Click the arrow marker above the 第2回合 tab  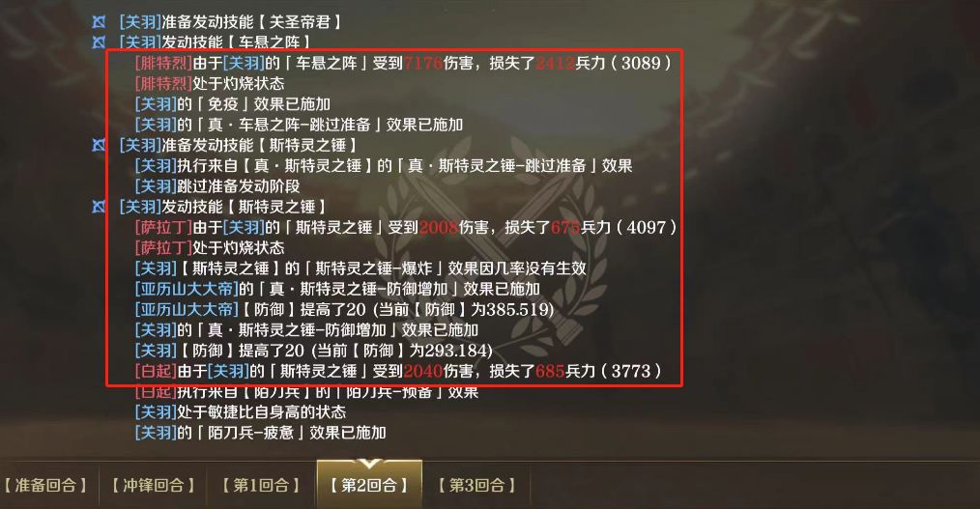pos(369,464)
